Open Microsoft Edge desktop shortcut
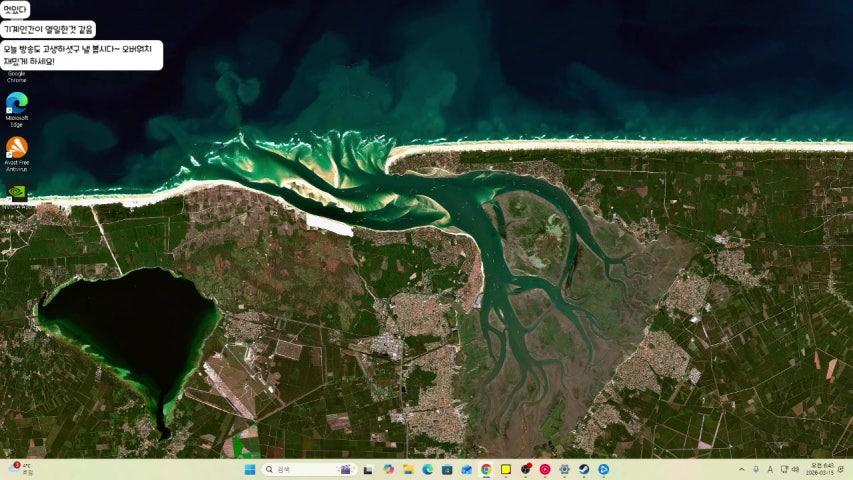This screenshot has width=853, height=480. click(x=17, y=104)
